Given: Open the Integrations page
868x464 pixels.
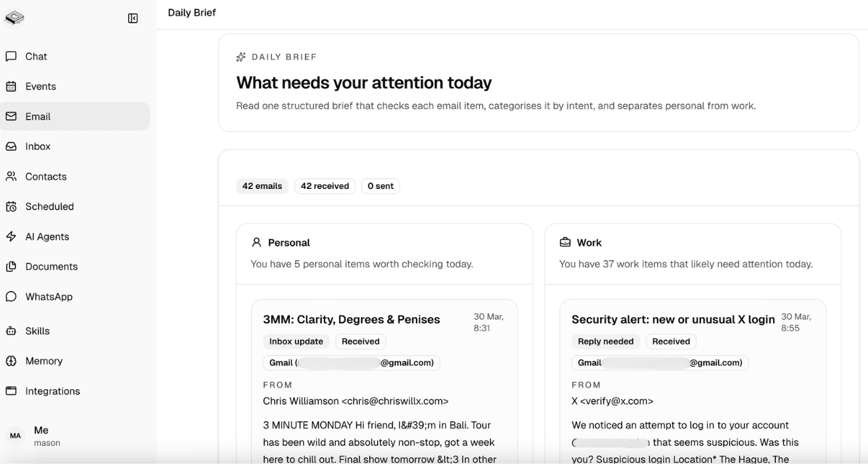Looking at the screenshot, I should [52, 391].
